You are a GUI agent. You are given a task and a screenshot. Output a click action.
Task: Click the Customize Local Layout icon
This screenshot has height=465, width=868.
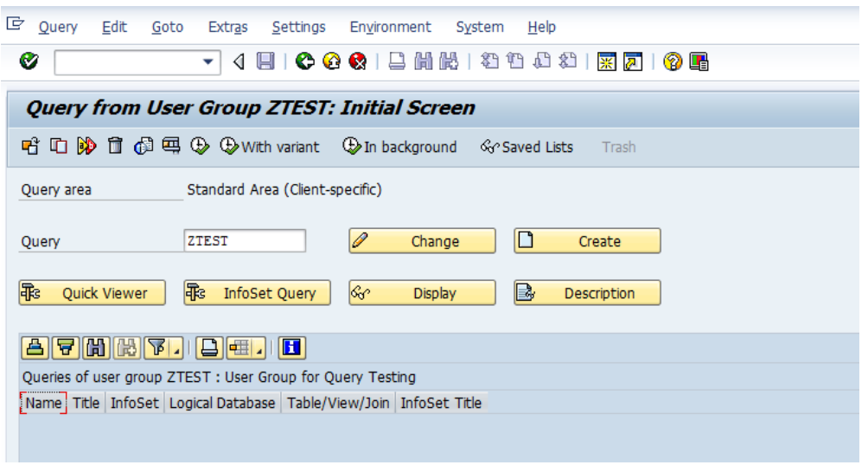tap(699, 61)
